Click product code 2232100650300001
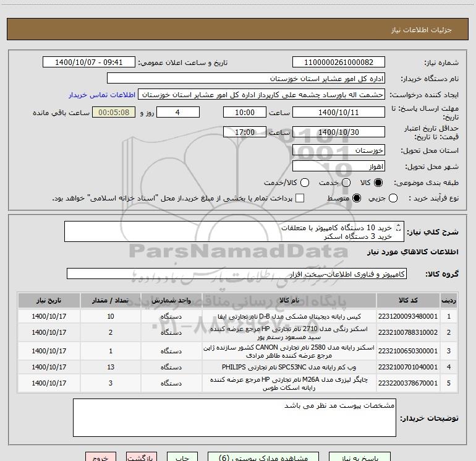 (x=408, y=351)
